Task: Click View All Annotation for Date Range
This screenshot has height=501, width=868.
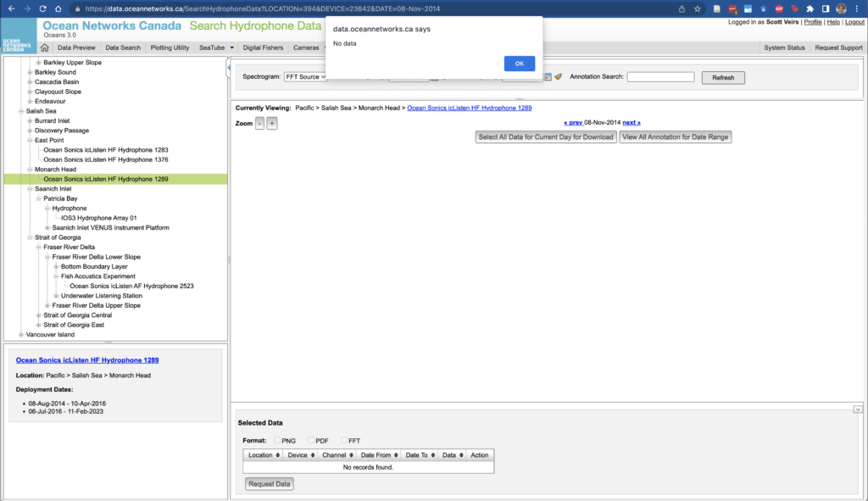Action: [x=676, y=137]
